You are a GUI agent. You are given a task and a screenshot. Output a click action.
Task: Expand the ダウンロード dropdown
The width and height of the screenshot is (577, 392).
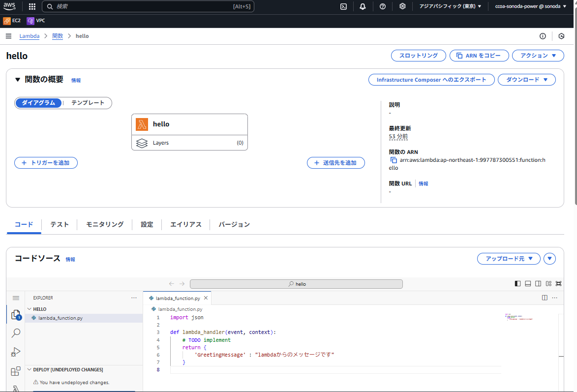click(x=526, y=79)
